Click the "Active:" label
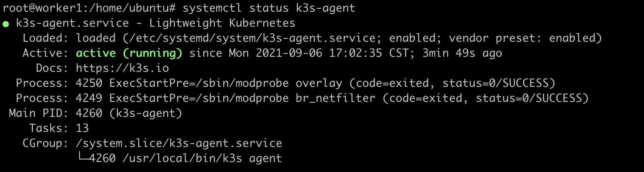The image size is (644, 172). click(46, 53)
